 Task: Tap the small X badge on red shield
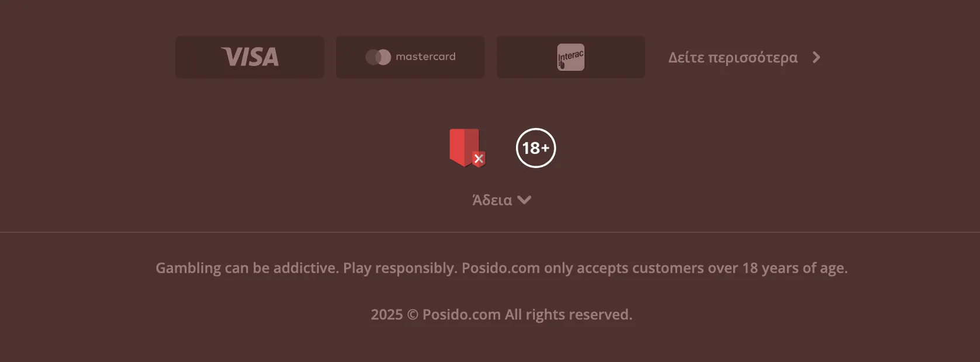coord(479,158)
